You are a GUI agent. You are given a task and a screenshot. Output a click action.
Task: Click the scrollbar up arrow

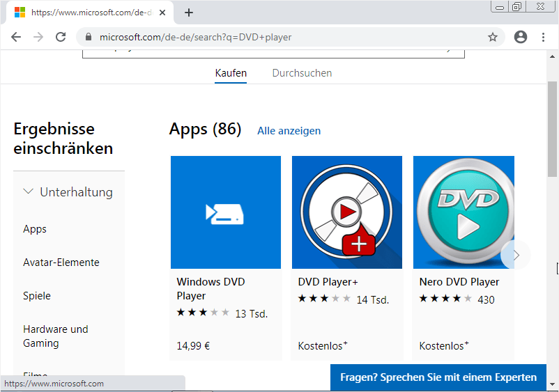(552, 56)
